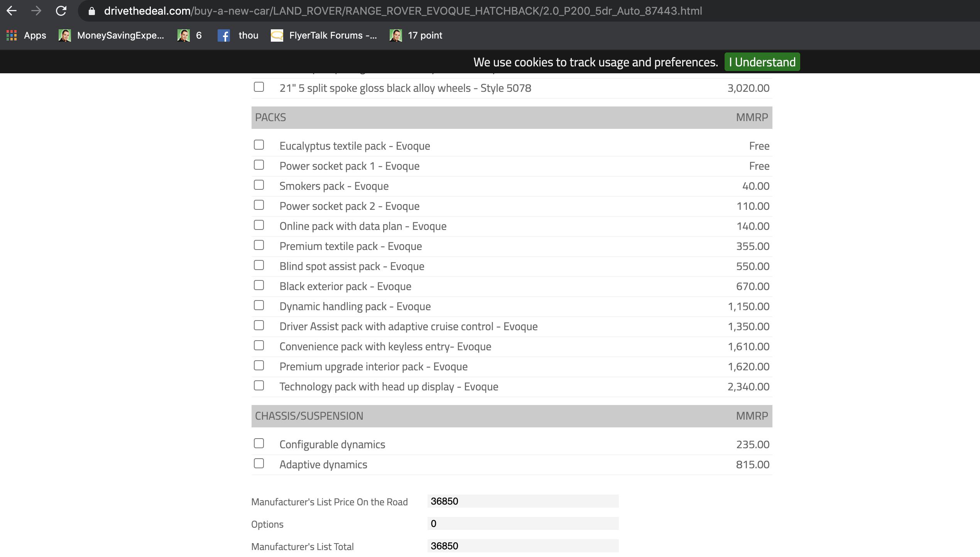
Task: Click the 550.00 Blind spot assist price
Action: tap(752, 267)
